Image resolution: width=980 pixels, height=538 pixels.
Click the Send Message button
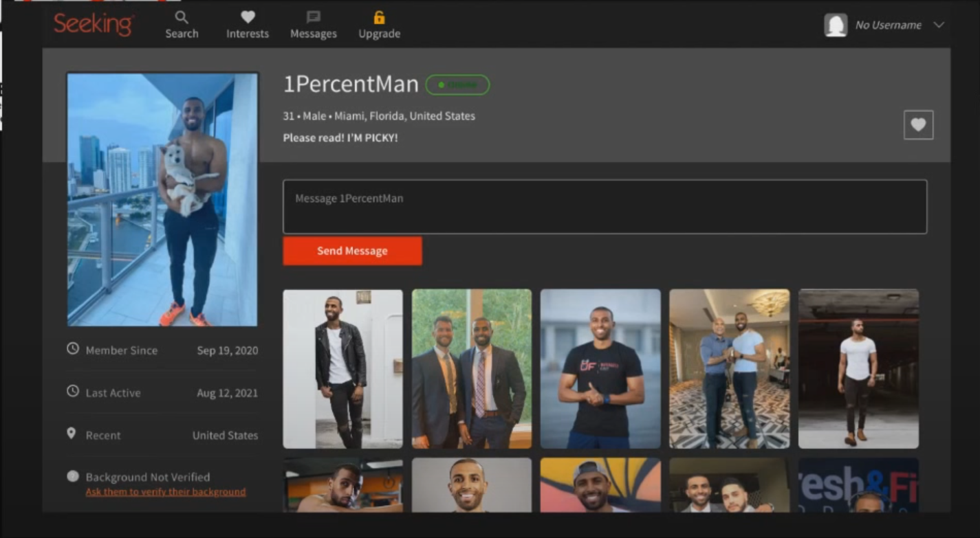(352, 251)
